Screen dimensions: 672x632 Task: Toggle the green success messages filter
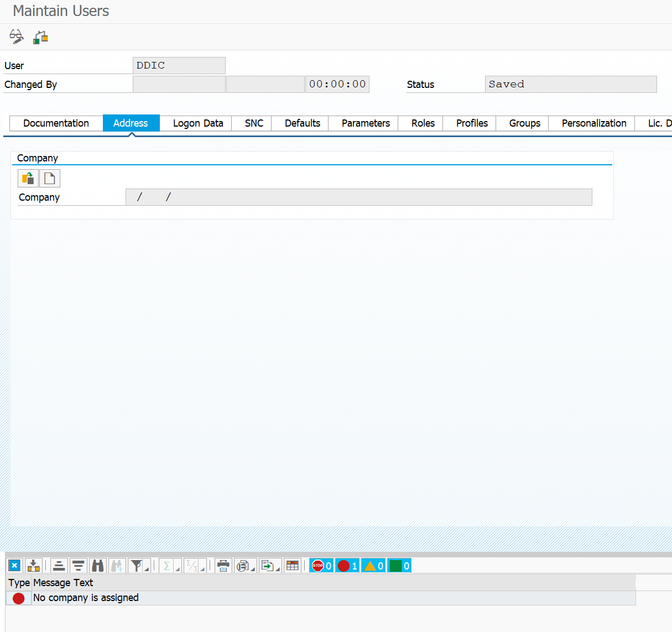point(399,566)
